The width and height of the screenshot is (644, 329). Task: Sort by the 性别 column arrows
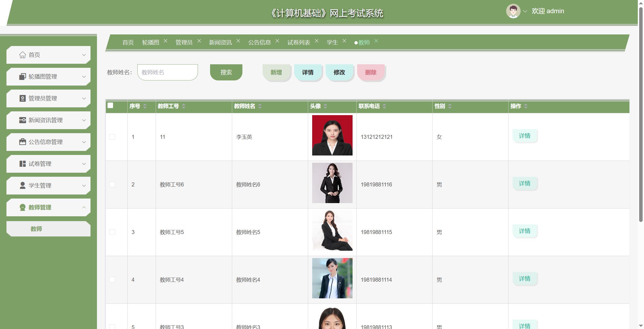(x=450, y=106)
